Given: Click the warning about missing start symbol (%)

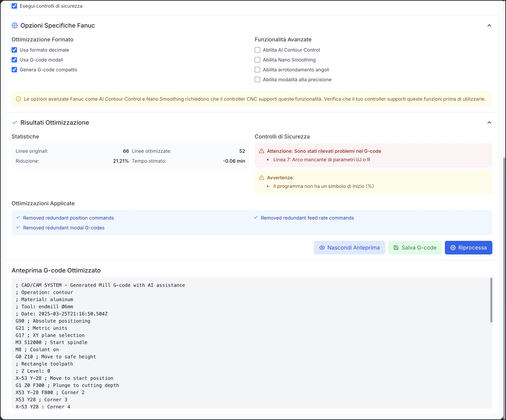Looking at the screenshot, I should tap(323, 186).
